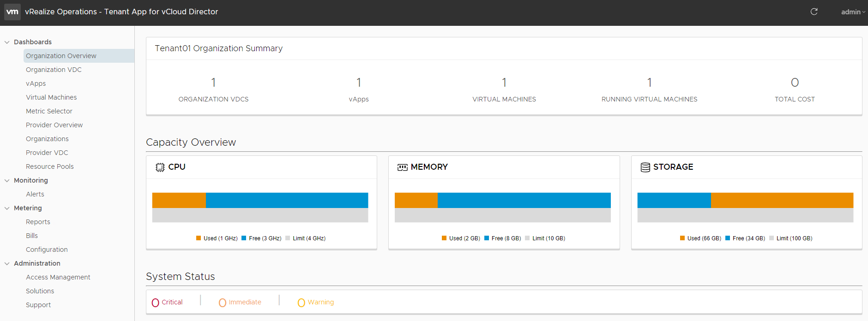
Task: Click the VMware vm logo icon
Action: pyautogui.click(x=12, y=12)
